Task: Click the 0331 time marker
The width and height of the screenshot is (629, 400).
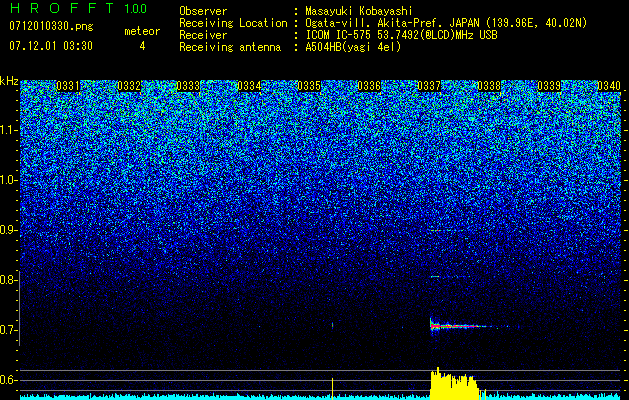Action: (x=68, y=86)
